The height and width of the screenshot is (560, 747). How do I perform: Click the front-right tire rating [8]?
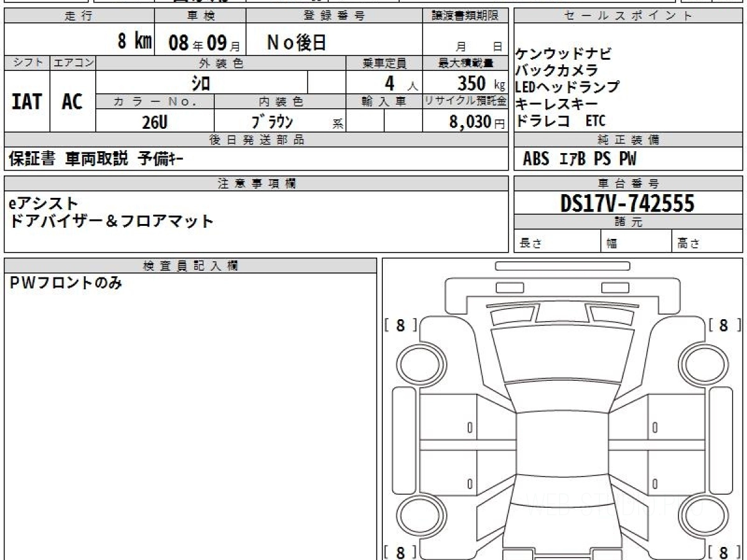coord(725,325)
